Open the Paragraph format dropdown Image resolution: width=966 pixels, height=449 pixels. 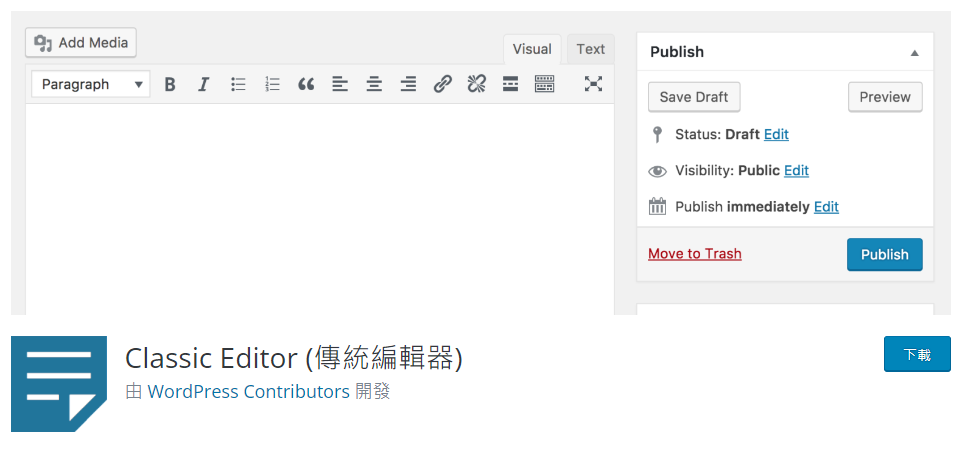[x=91, y=84]
